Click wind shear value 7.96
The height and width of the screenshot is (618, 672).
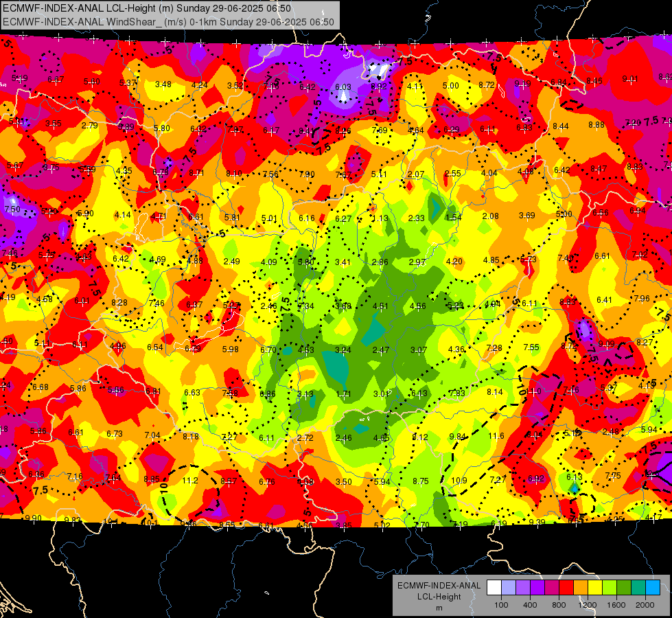click(642, 299)
